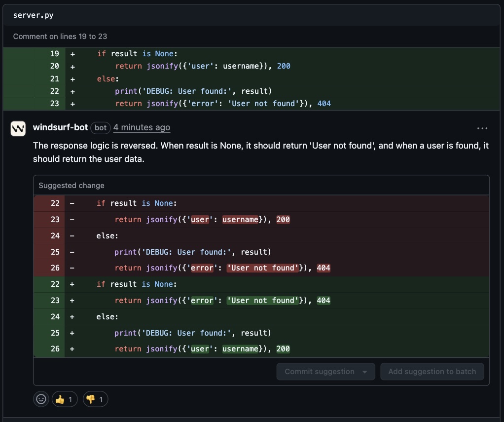Screen dimensions: 504x422
Task: Click removed line 25 print DEBUG statement
Action: (x=261, y=252)
